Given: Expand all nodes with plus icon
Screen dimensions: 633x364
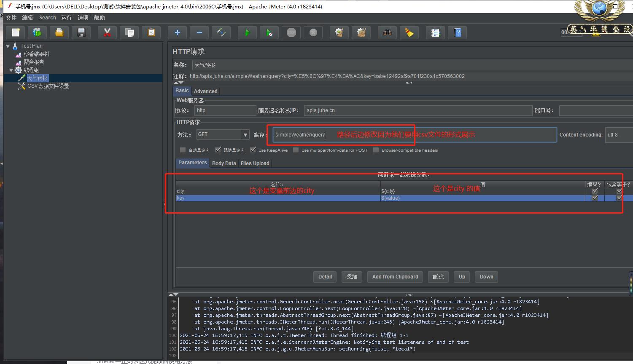Looking at the screenshot, I should 177,32.
